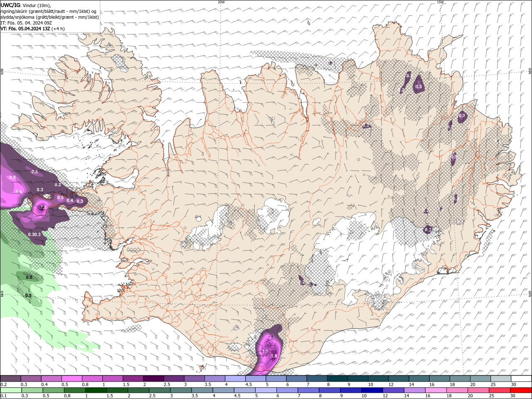Image resolution: width=532 pixels, height=399 pixels.
Task: Click the '0.2' value in the western purple area
Action: point(58,185)
